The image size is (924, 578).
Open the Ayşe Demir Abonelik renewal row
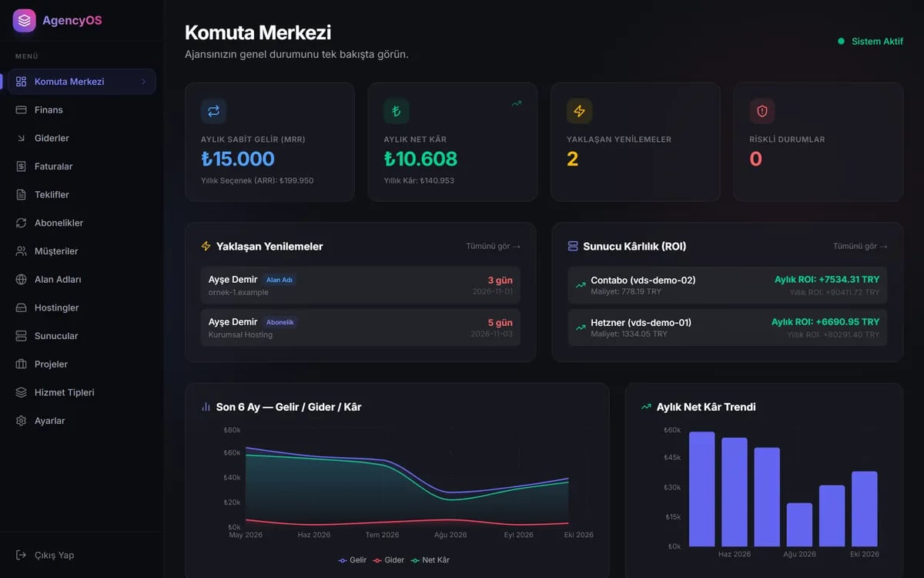pos(360,328)
